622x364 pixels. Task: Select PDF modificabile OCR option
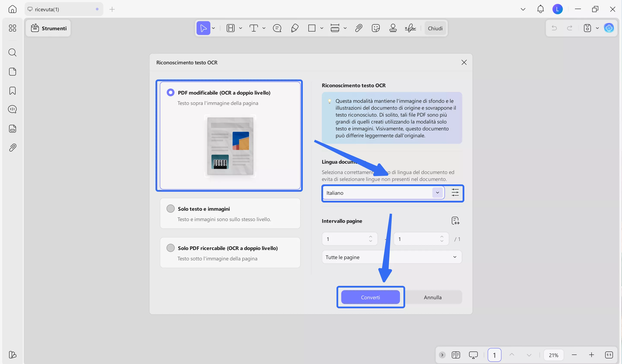coord(171,93)
